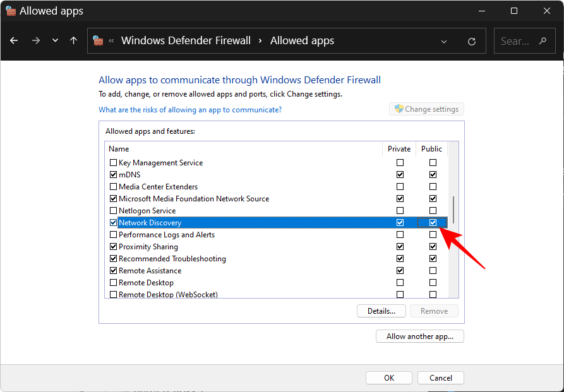Select the Allowed apps breadcrumb item

(x=301, y=40)
